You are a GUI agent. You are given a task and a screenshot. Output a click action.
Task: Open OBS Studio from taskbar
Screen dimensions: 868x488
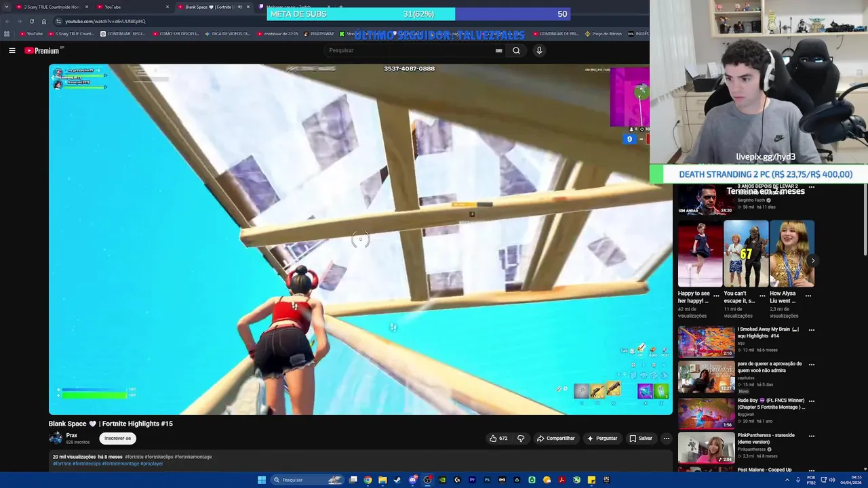point(427,480)
